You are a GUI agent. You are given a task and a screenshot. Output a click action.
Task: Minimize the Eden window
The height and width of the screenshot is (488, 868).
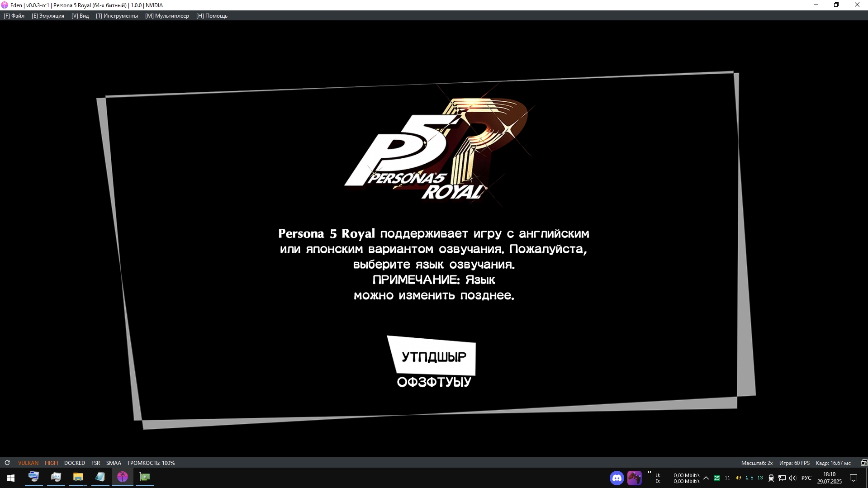(816, 5)
